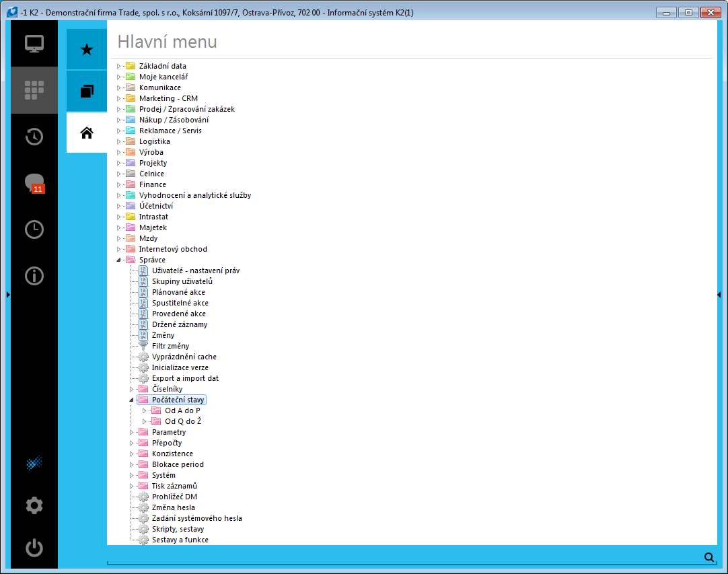Select Celnice tree item
Viewport: 728px width, 574px height.
coord(152,174)
